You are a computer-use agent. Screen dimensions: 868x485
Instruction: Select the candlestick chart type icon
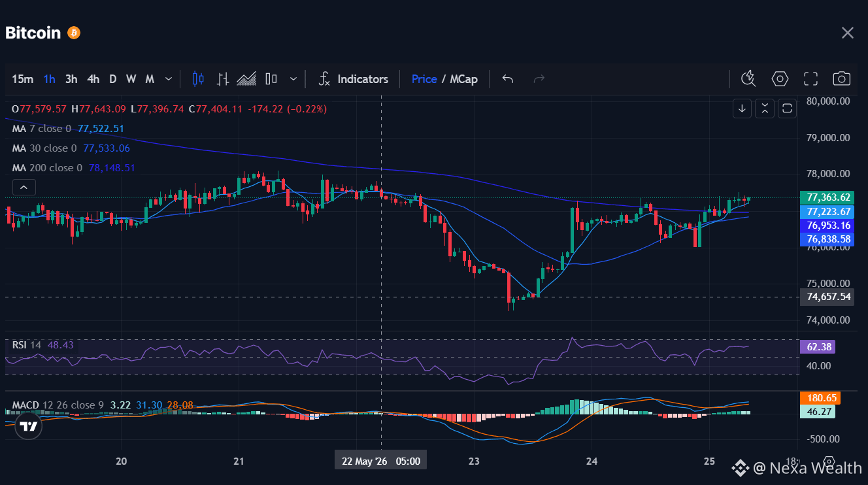point(198,79)
